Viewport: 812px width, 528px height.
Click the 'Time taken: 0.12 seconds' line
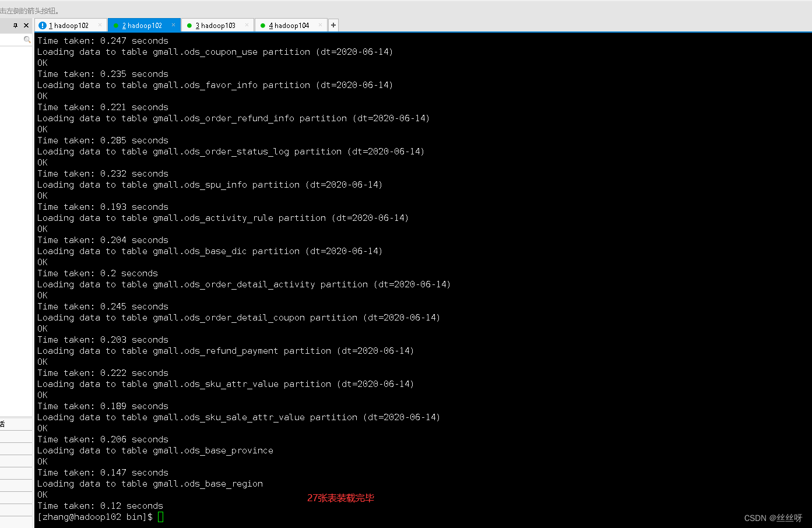click(x=100, y=506)
